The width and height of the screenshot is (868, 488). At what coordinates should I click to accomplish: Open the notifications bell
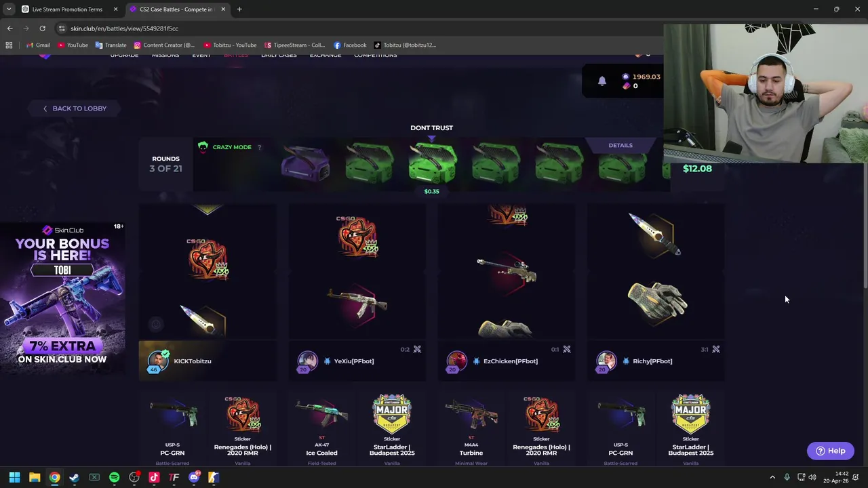click(x=601, y=81)
